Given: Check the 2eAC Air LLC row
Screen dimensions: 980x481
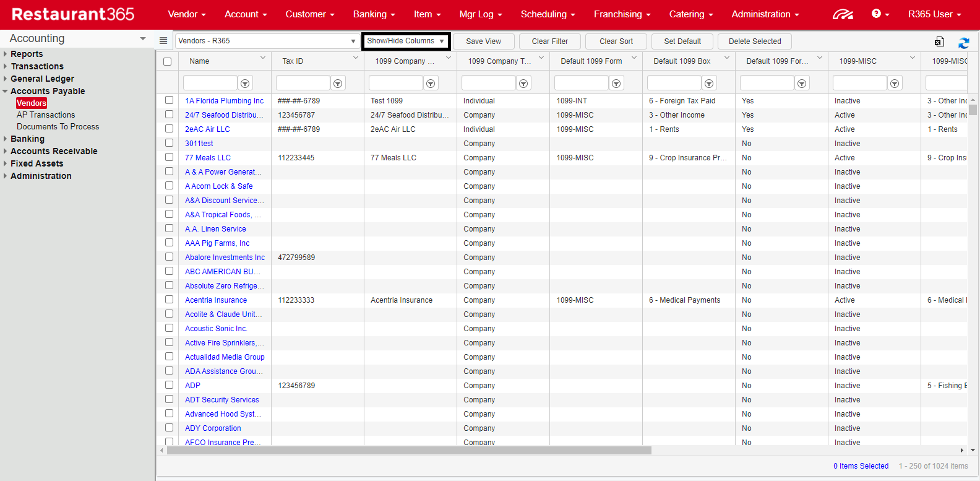Looking at the screenshot, I should 169,129.
